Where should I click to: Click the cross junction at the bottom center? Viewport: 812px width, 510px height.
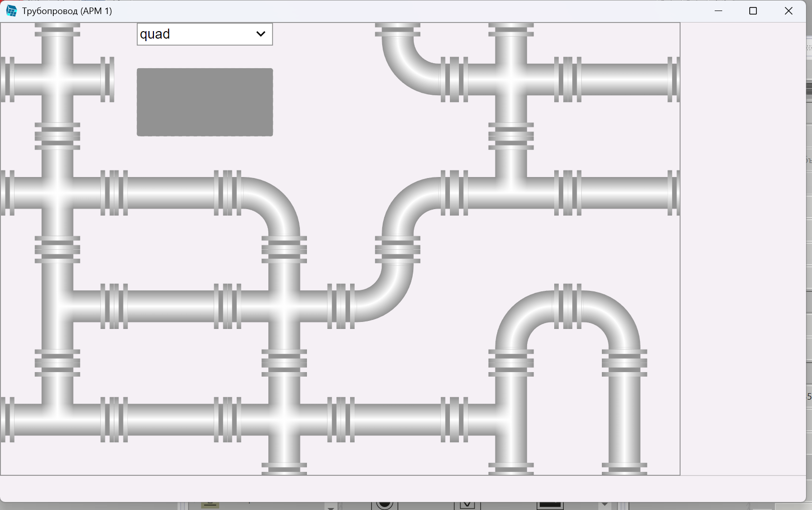[x=284, y=419]
